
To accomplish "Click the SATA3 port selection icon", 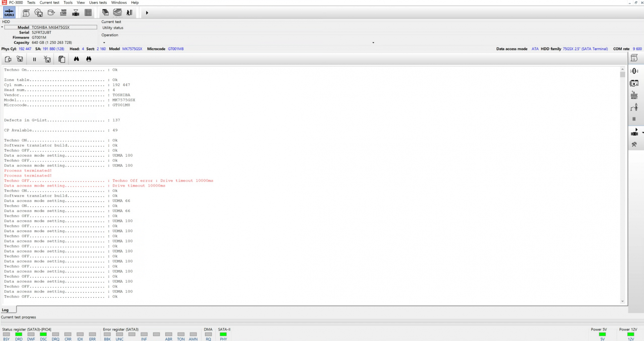I will [x=9, y=13].
